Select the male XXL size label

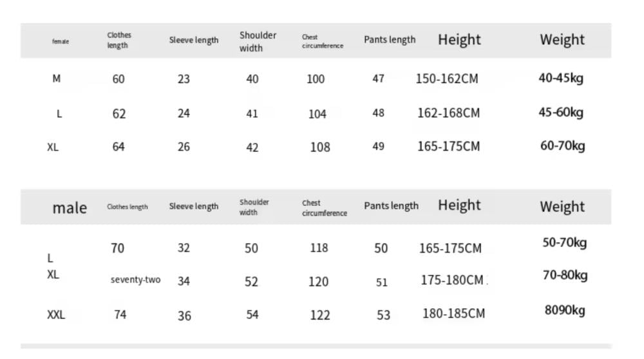(56, 315)
